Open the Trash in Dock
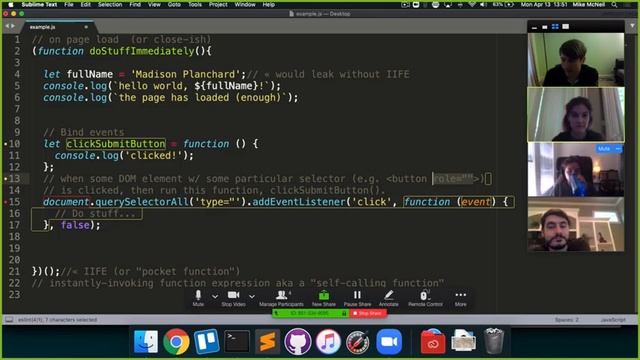This screenshot has width=640, height=360. [x=494, y=341]
